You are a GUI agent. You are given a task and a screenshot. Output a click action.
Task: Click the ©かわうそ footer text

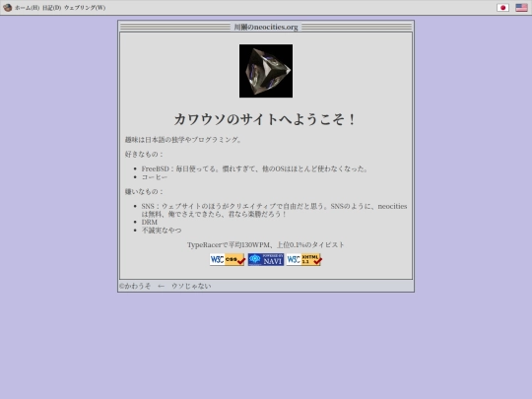click(135, 286)
